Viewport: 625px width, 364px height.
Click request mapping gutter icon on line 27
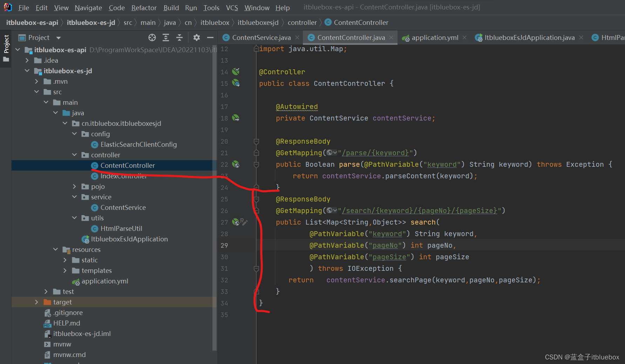point(236,222)
